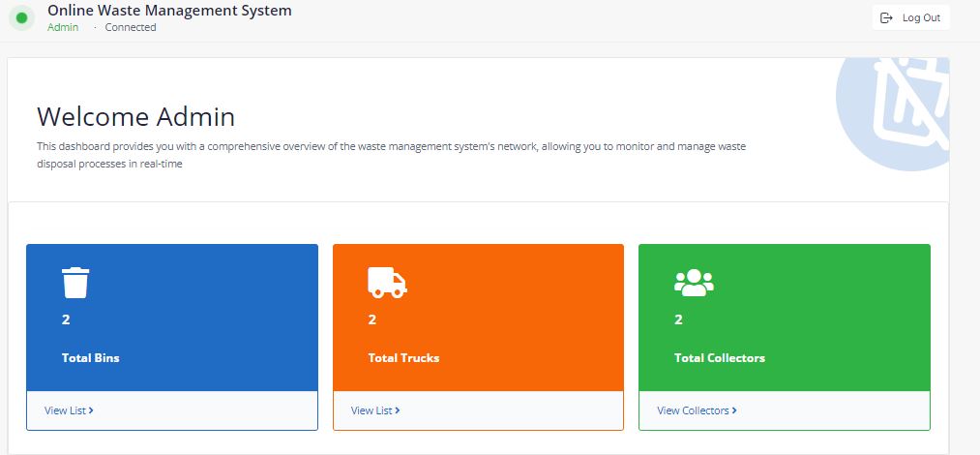Viewport: 980px width, 455px height.
Task: Click the green connection status indicator
Action: click(21, 17)
